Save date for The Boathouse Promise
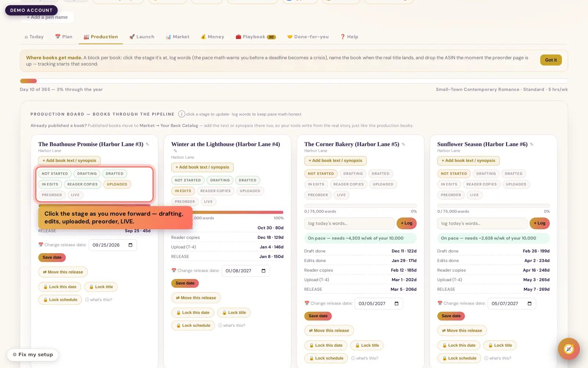The height and width of the screenshot is (368, 588). coord(52,258)
